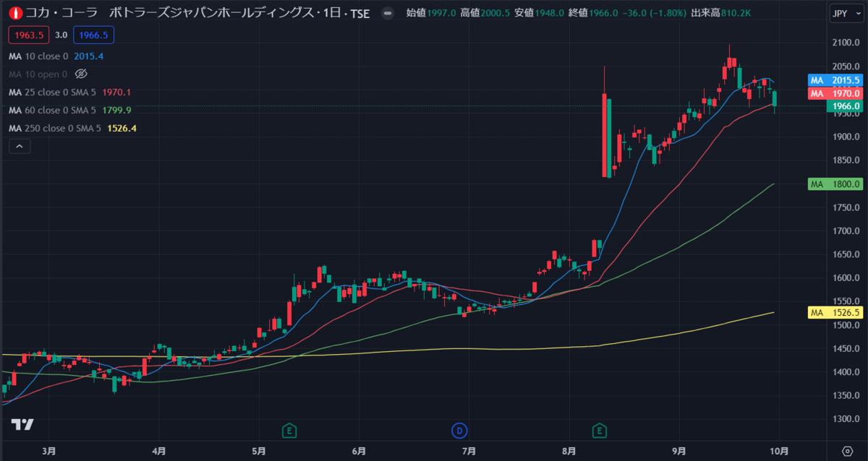Click the red MA 1970.0 price scale label
The width and height of the screenshot is (868, 461).
click(835, 93)
